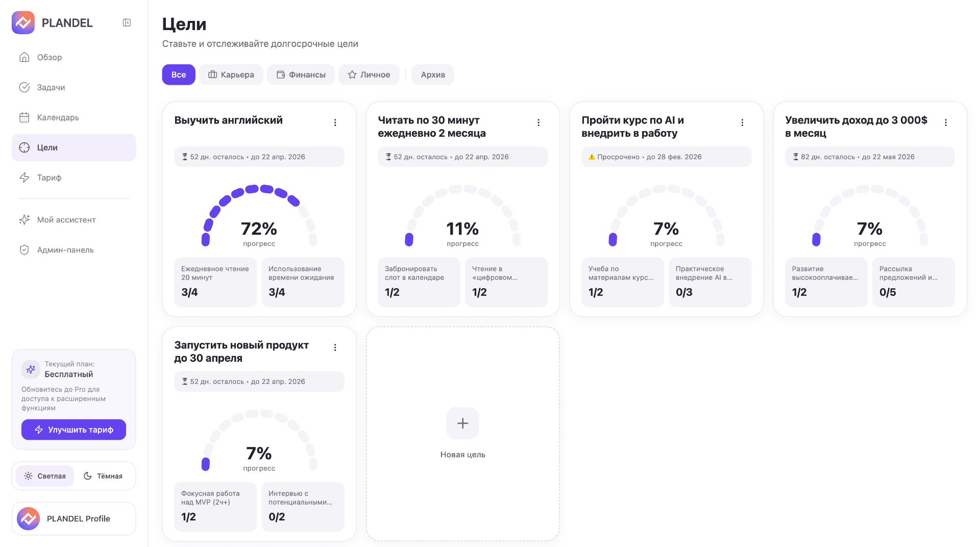
Task: Collapse the sidebar panel icon
Action: point(127,22)
